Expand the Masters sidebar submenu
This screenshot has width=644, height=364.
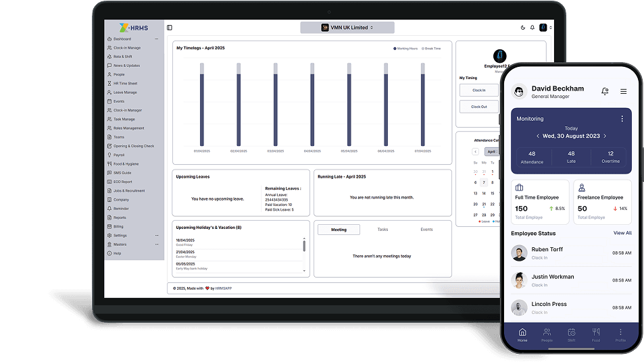[x=156, y=244]
